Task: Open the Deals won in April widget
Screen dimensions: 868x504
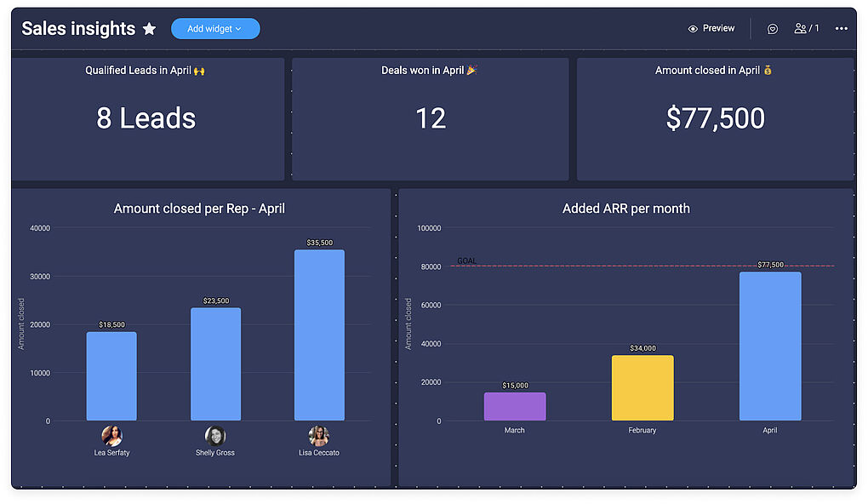Action: tap(430, 118)
